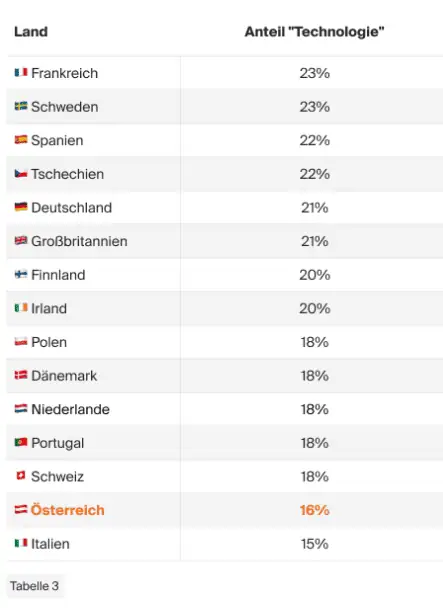443x608 pixels.
Task: Click the UK flag beside Großbritannien
Action: tap(21, 240)
